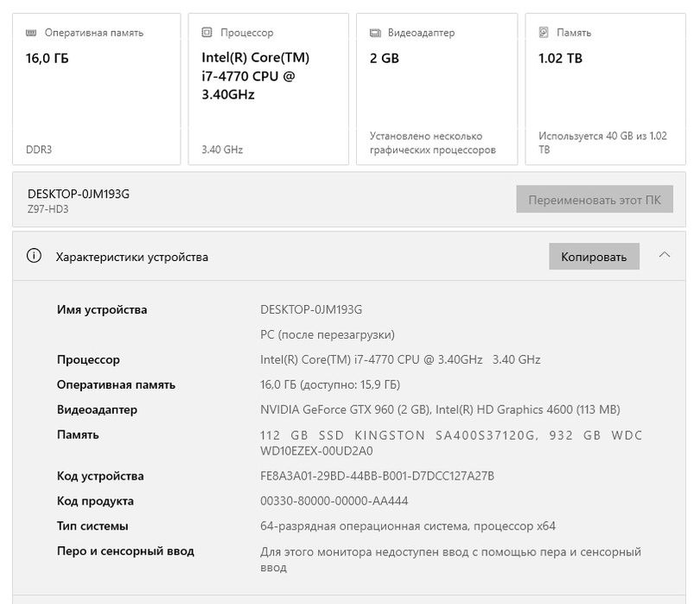Screen dimensions: 700x604
Task: Click the Тип системы value text
Action: 408,526
